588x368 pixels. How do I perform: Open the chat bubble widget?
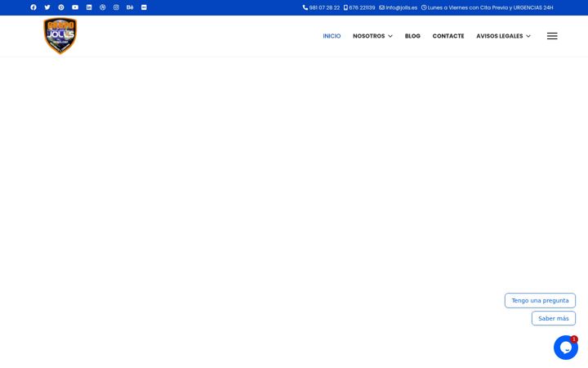pyautogui.click(x=566, y=348)
